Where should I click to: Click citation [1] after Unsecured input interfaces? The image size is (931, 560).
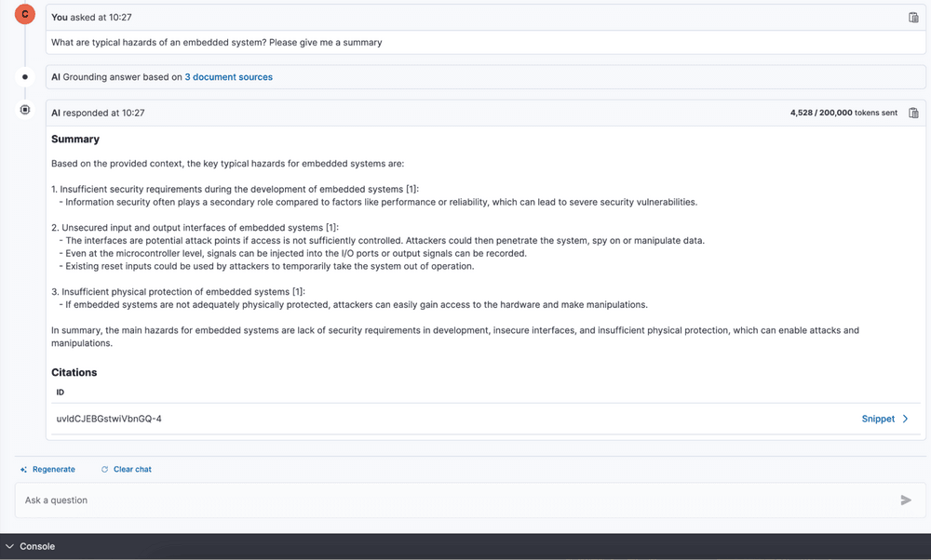pos(331,227)
